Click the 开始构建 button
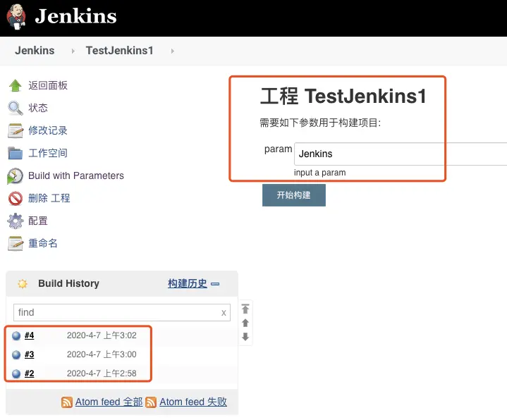Screen dimensions: 507x420 pyautogui.click(x=294, y=195)
